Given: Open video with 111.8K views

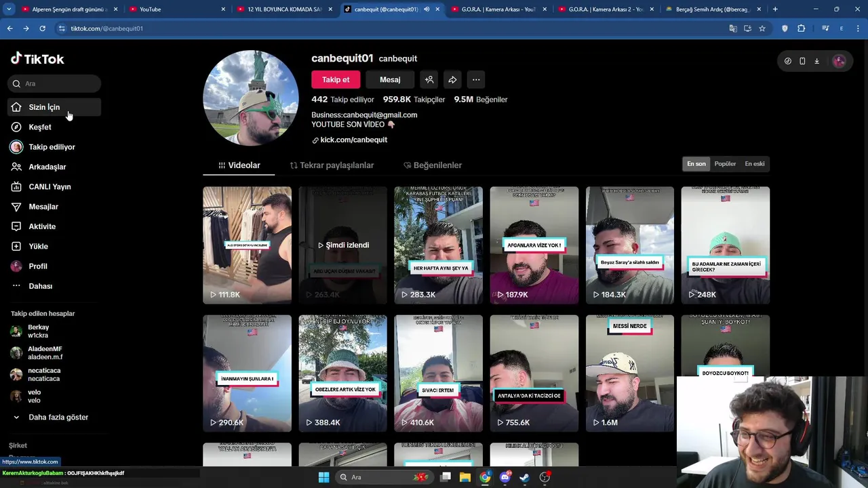Looking at the screenshot, I should (247, 245).
